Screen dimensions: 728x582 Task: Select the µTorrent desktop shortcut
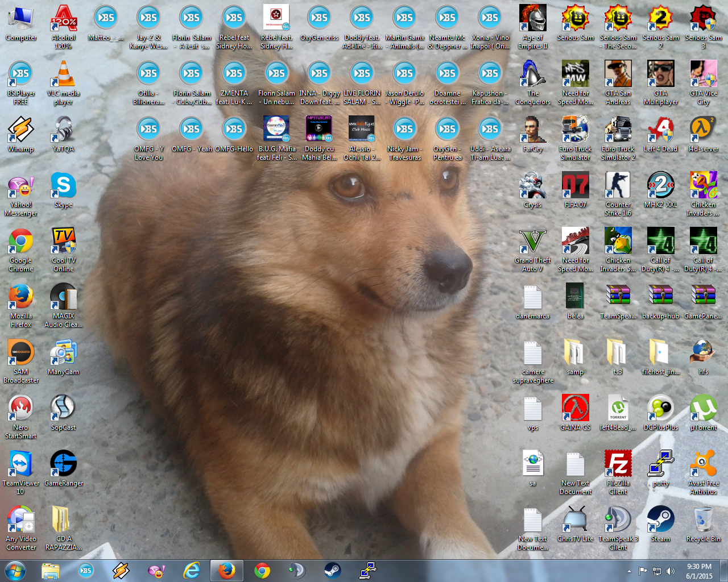(x=703, y=409)
